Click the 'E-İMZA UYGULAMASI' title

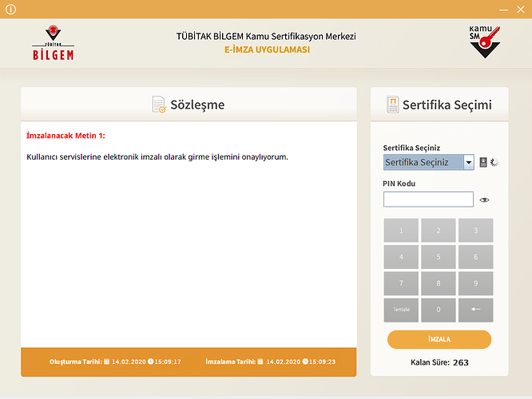pos(267,49)
